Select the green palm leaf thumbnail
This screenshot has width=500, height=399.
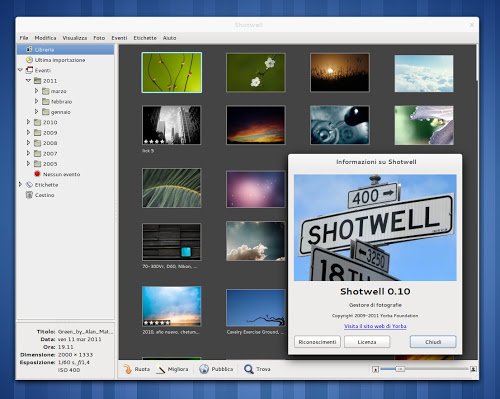click(x=172, y=188)
